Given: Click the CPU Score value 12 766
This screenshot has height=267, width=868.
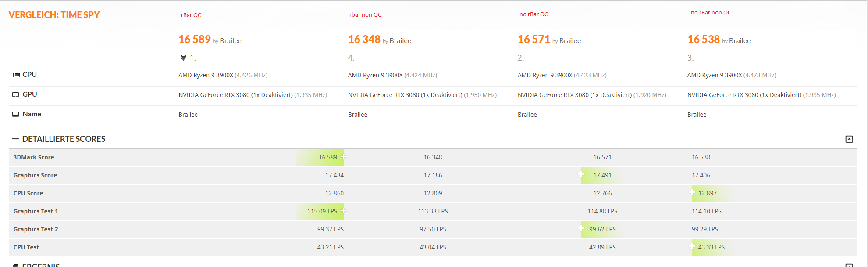Looking at the screenshot, I should [602, 193].
